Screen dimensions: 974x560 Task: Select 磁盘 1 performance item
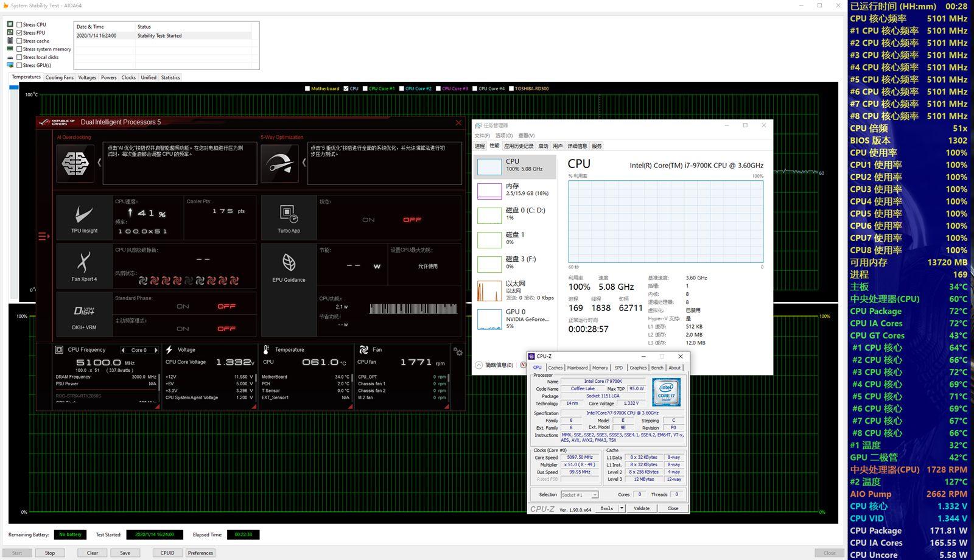click(x=514, y=239)
